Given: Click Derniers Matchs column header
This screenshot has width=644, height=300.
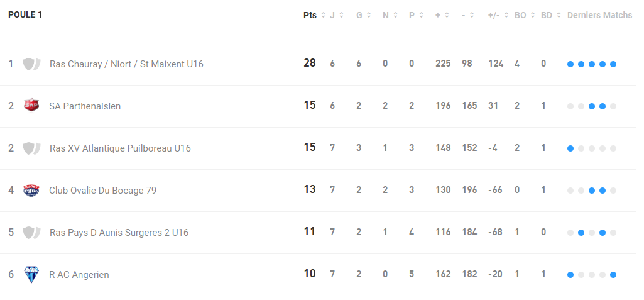Looking at the screenshot, I should coord(599,15).
